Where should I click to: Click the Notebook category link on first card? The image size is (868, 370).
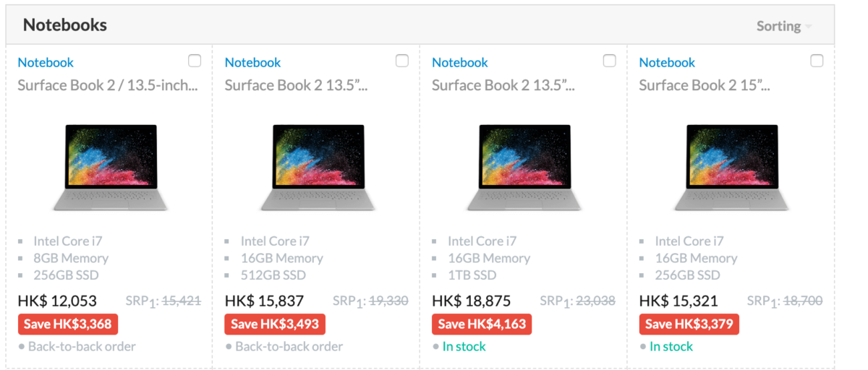46,63
